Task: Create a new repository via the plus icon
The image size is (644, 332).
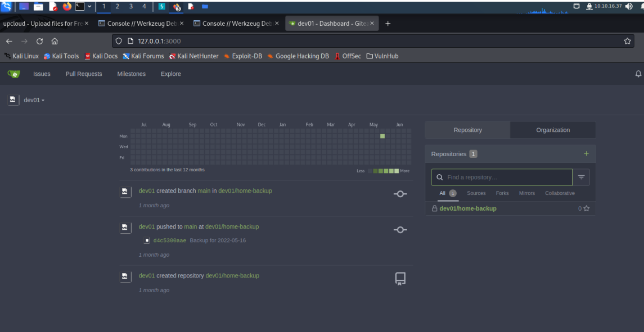Action: pyautogui.click(x=586, y=153)
